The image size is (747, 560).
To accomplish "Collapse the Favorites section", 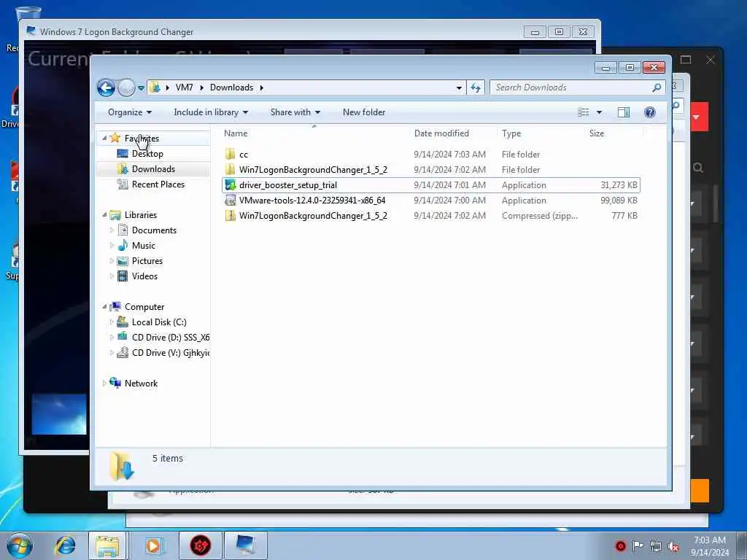I will [x=104, y=138].
